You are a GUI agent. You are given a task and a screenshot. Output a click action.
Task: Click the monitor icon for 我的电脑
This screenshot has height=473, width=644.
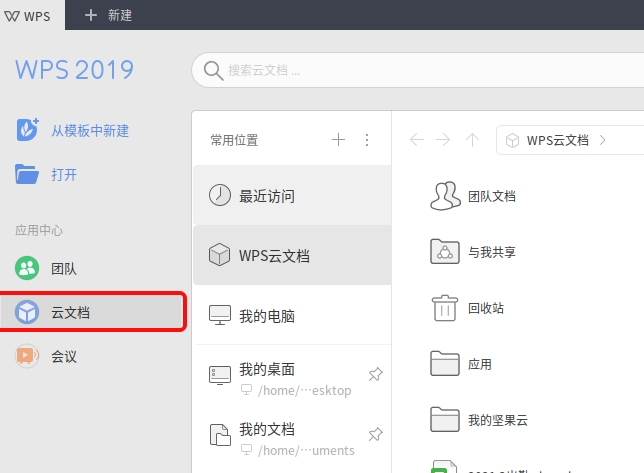[x=220, y=315]
